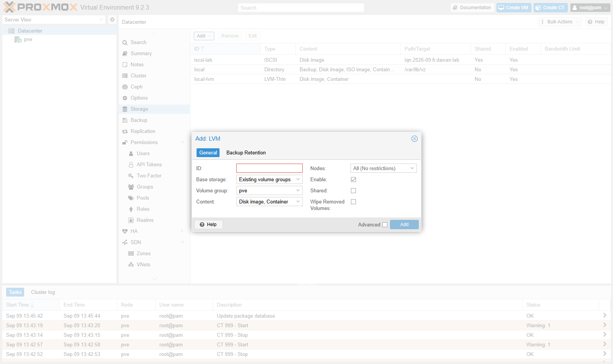Viewport: 613px width, 364px height.
Task: Tick the Shared checkbox
Action: (x=353, y=190)
